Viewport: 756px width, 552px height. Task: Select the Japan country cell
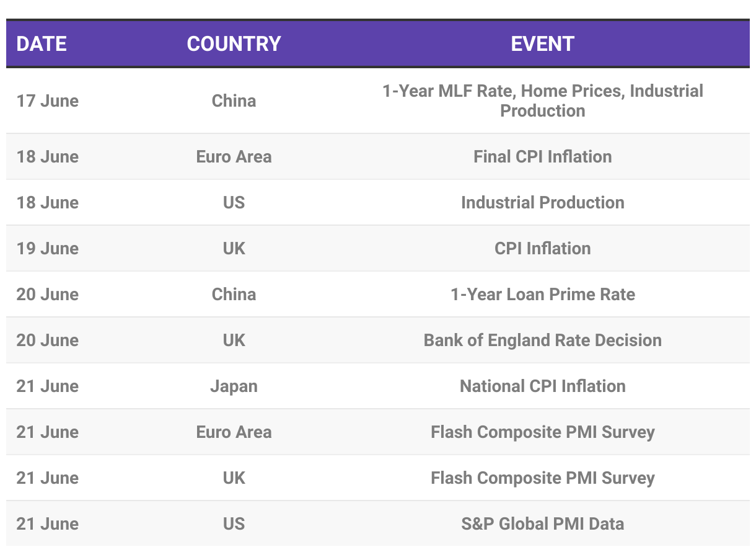[234, 386]
